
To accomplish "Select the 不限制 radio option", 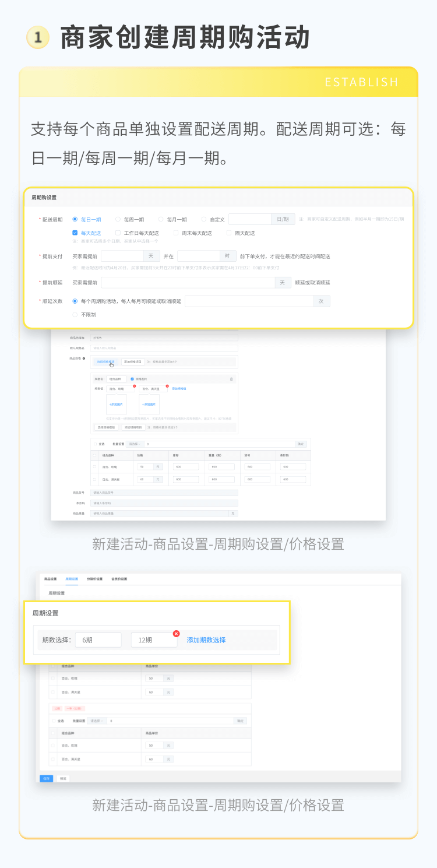I will [x=75, y=315].
